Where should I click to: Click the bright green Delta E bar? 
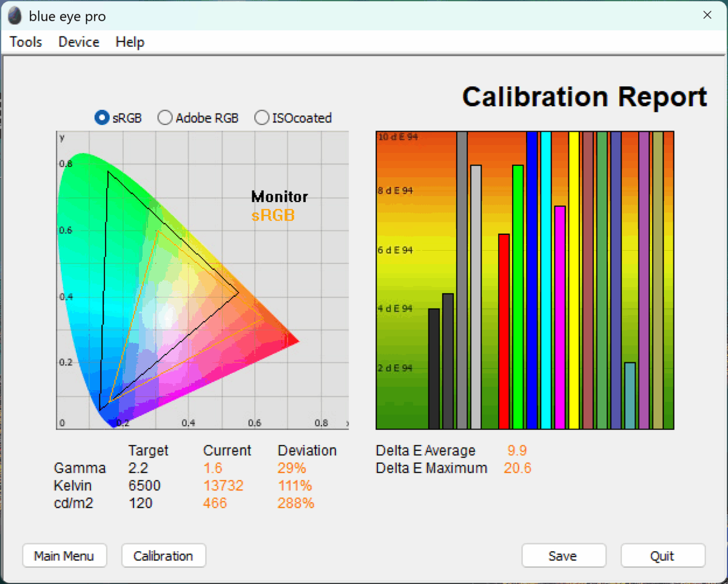pyautogui.click(x=517, y=297)
